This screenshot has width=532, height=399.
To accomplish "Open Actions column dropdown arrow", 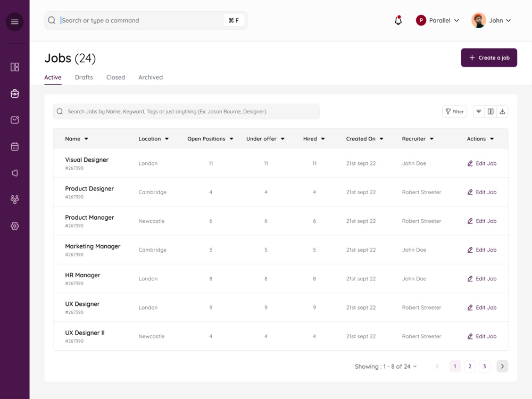I will click(x=492, y=139).
